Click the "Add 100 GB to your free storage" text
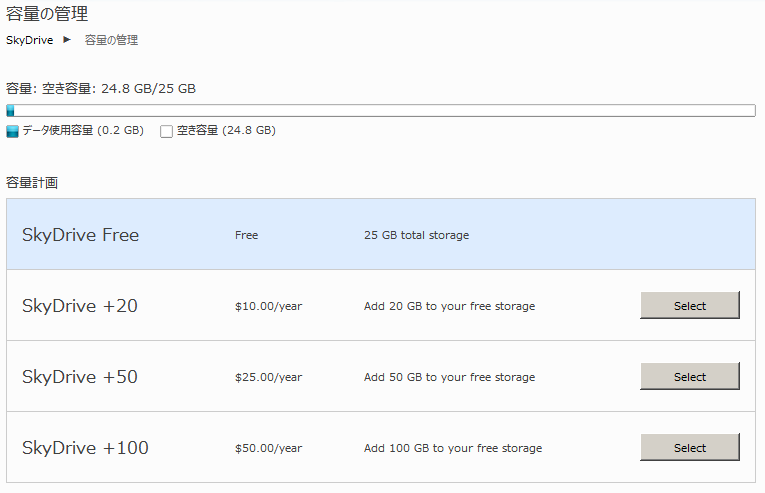Viewport: 765px width, 493px height. 452,448
